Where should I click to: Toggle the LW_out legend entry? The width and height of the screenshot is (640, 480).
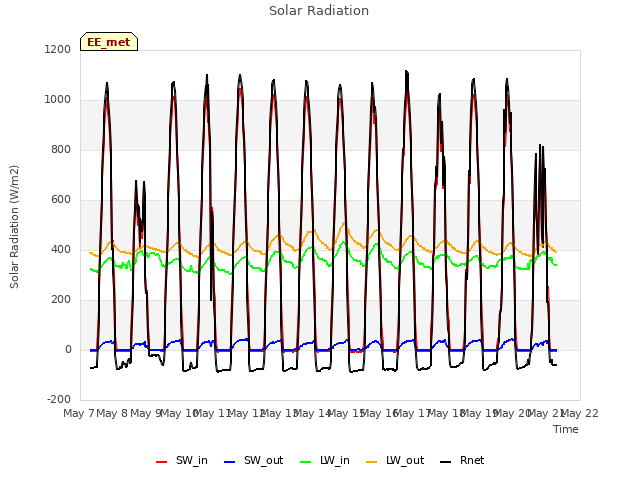click(395, 461)
